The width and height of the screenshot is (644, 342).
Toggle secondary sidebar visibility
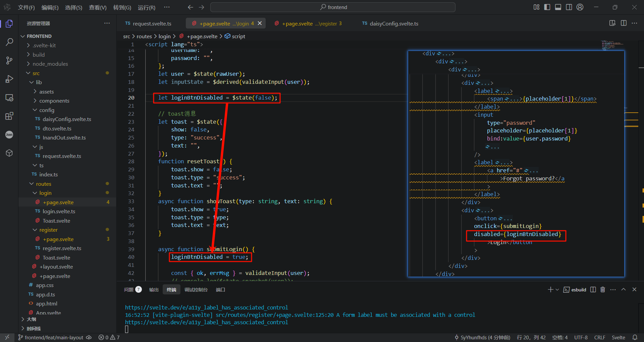tap(569, 7)
